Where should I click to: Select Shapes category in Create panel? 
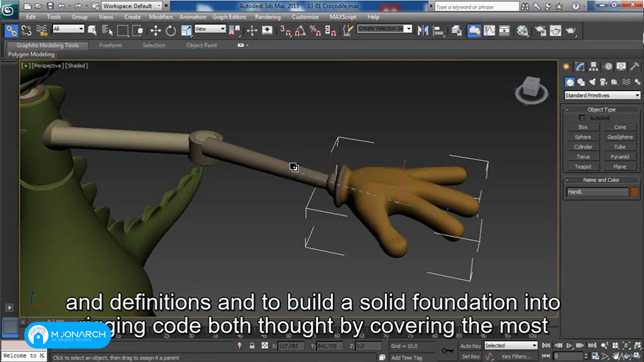[581, 82]
